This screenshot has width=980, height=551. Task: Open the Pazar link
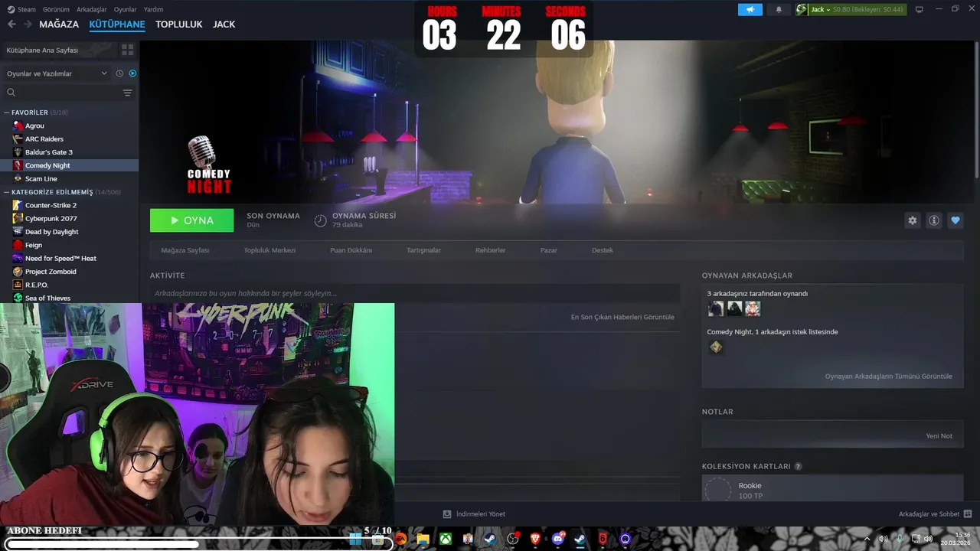click(549, 250)
